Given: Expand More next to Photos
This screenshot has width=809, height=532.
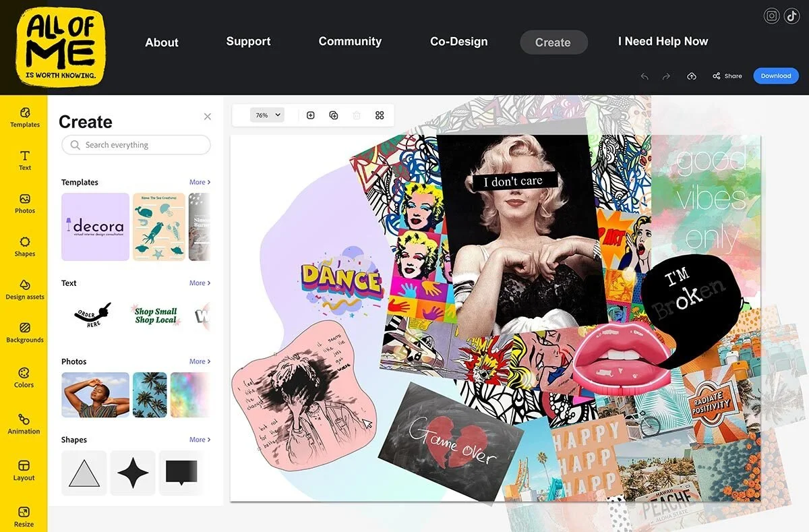Looking at the screenshot, I should 200,361.
